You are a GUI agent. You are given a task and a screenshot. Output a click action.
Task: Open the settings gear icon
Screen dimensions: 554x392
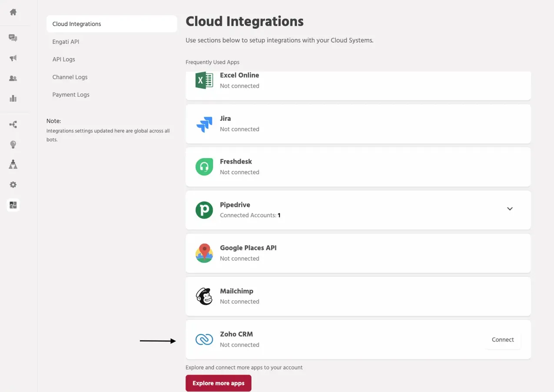point(13,185)
